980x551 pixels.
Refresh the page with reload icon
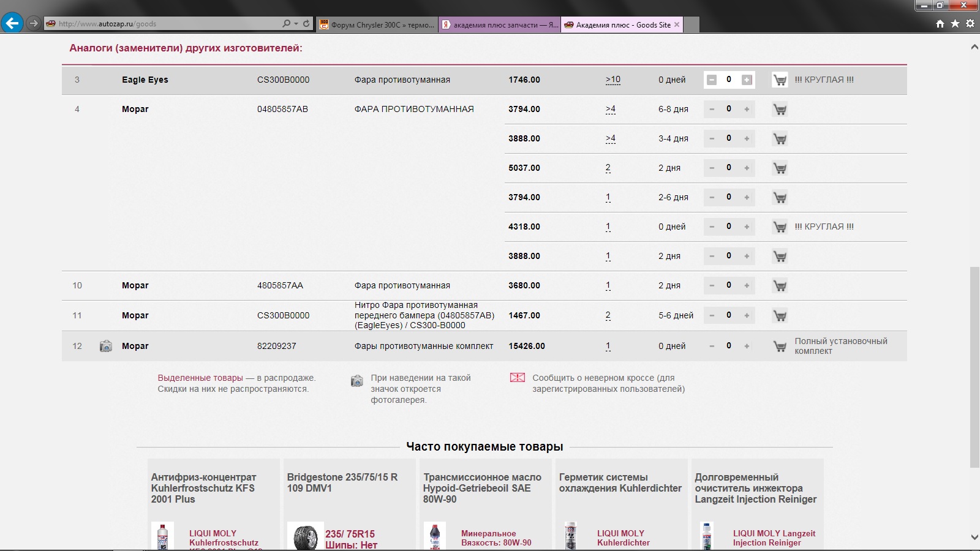click(x=306, y=24)
